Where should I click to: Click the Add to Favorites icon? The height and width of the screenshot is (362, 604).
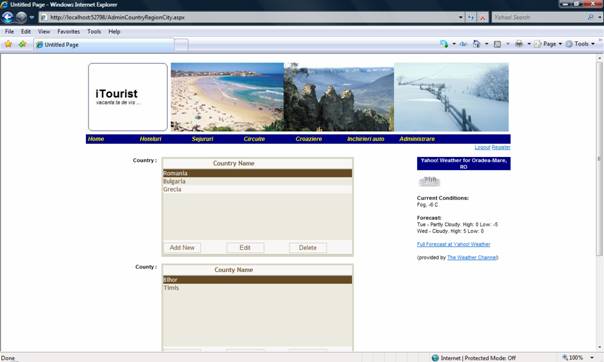[x=22, y=44]
